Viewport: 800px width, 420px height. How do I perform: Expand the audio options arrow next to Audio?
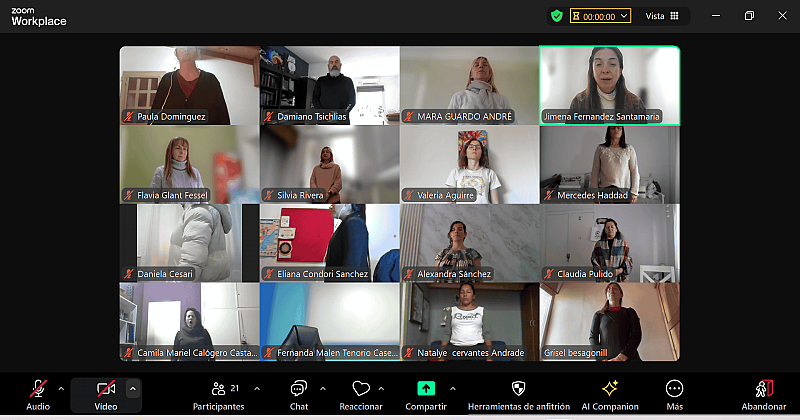61,388
